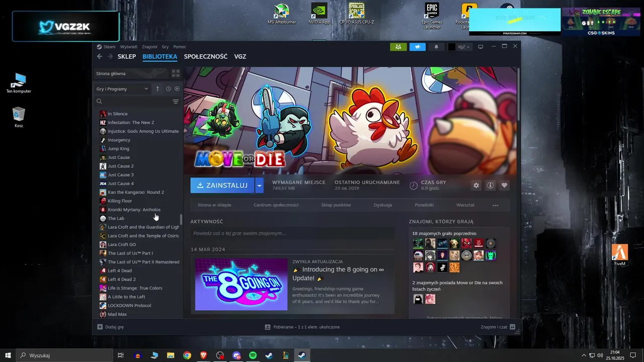Open the Windows Start menu
The width and height of the screenshot is (644, 362).
point(8,355)
